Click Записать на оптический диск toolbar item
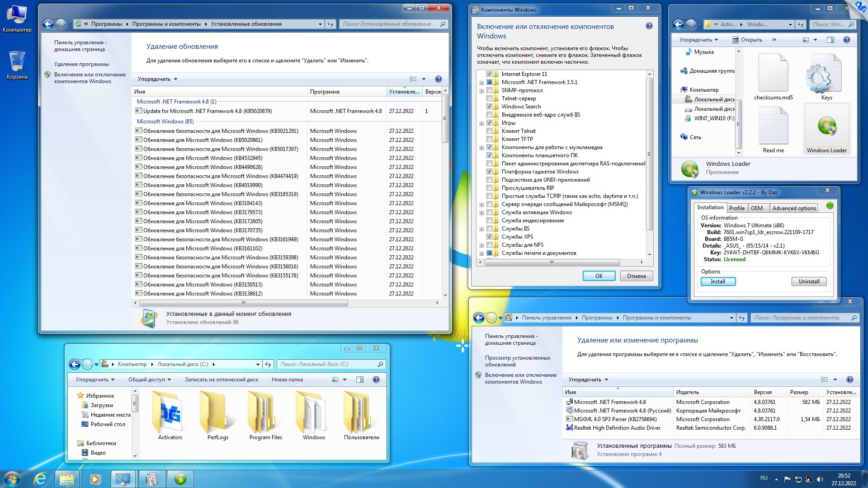 [221, 380]
